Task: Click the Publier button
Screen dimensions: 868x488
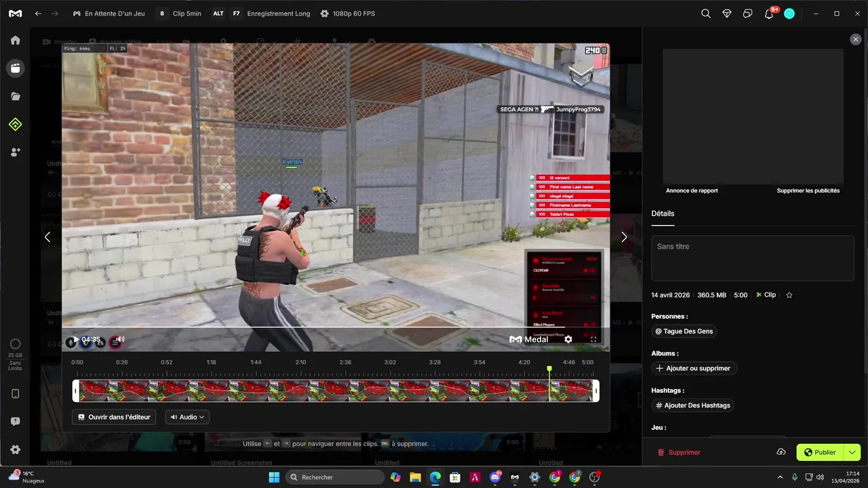Action: point(820,452)
